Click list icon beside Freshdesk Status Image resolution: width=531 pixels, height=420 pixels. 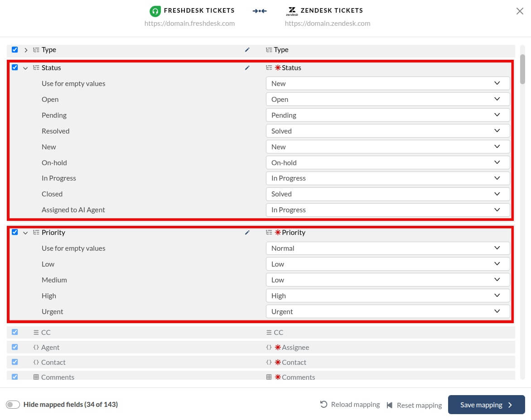pos(36,67)
